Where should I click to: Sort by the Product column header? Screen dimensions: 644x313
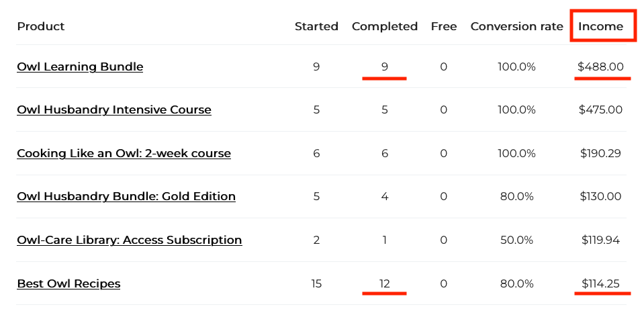coord(41,27)
